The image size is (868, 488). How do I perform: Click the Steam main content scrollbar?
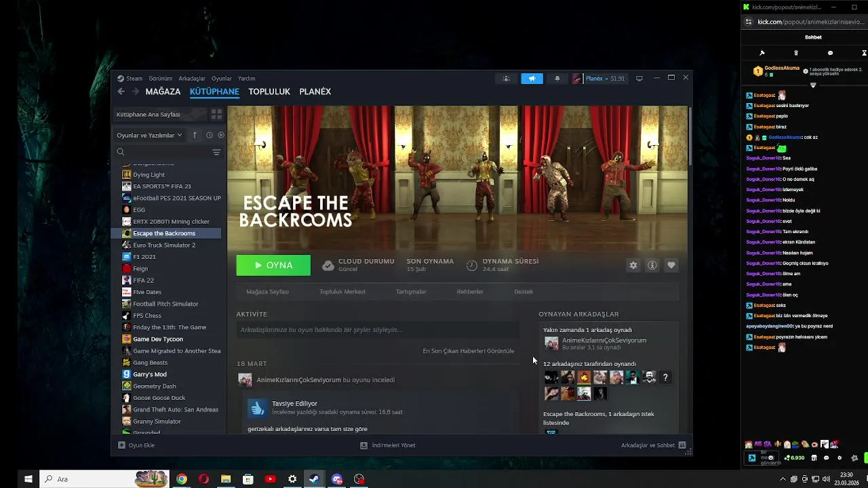(x=690, y=136)
